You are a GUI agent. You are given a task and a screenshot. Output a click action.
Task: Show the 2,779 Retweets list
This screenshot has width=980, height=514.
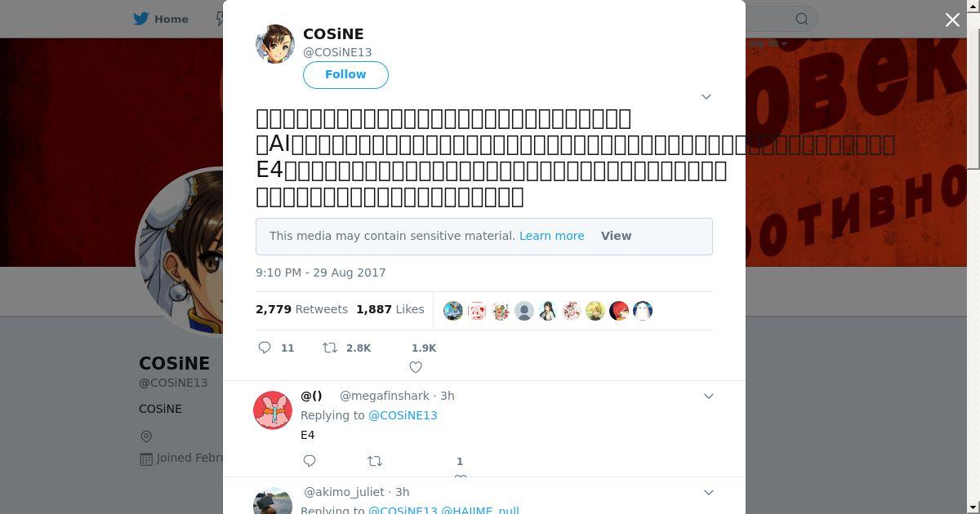point(301,309)
